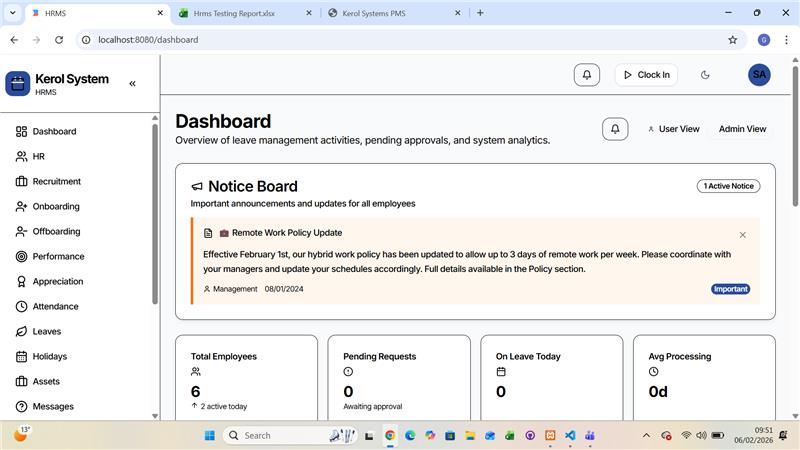Toggle dark mode moon icon
The image size is (800, 450).
[705, 75]
